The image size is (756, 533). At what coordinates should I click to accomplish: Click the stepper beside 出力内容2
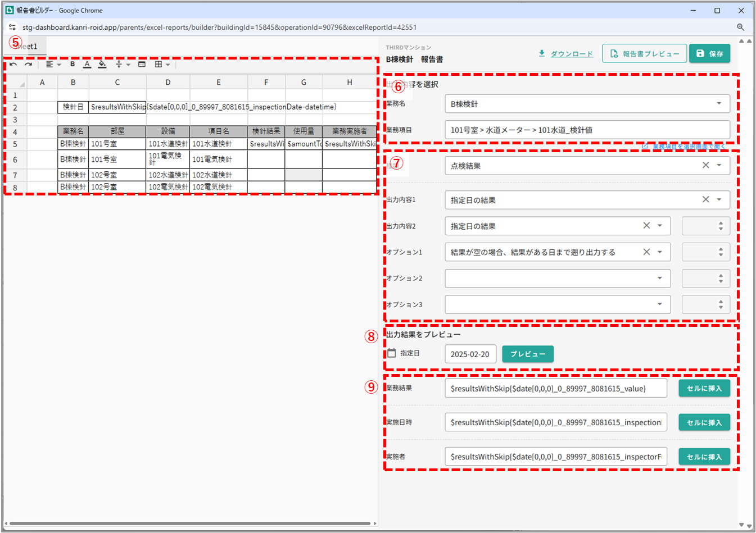click(x=706, y=226)
